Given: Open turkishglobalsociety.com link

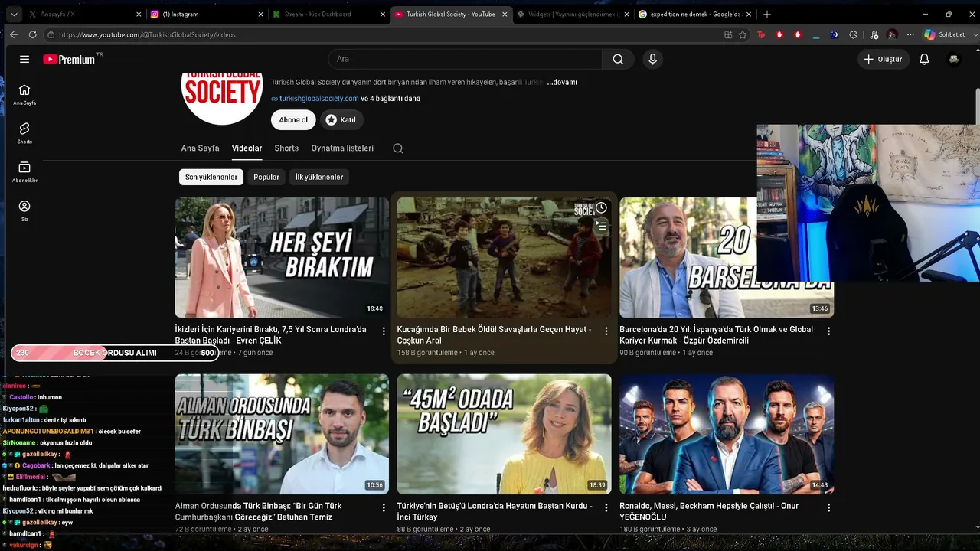Looking at the screenshot, I should coord(318,99).
